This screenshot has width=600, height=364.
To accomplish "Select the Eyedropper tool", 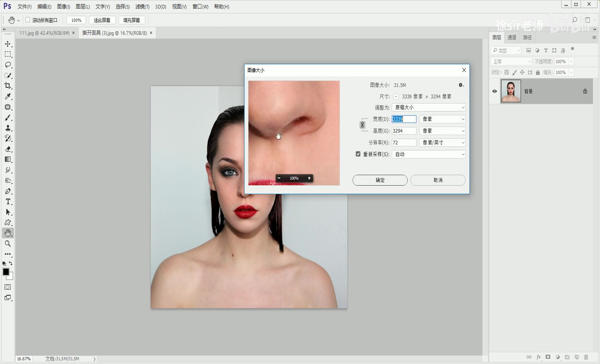I will [8, 96].
